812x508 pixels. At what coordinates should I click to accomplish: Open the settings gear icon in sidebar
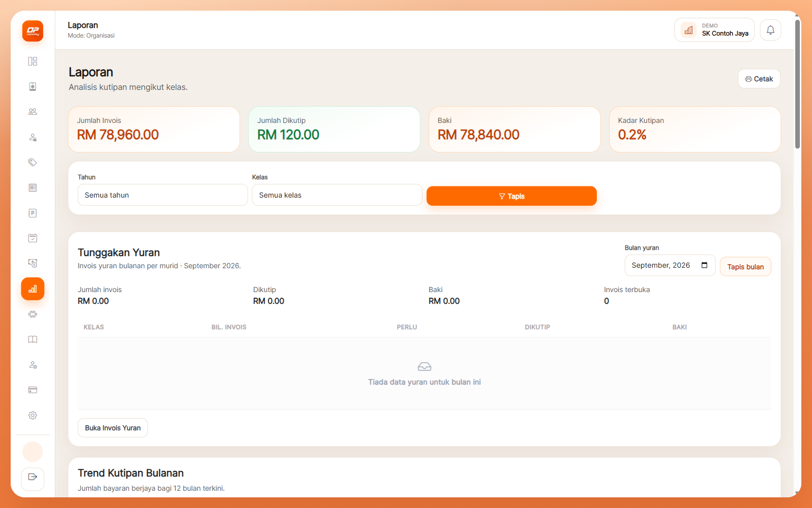[32, 416]
